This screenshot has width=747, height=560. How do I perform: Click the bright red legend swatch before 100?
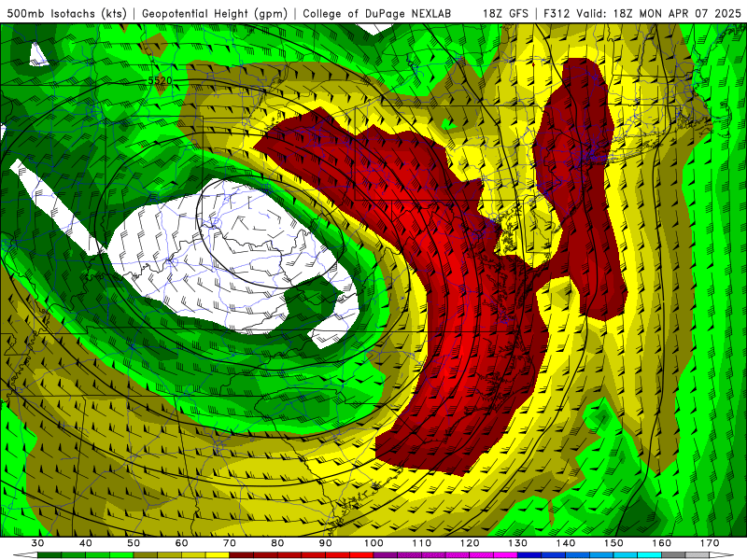(x=361, y=555)
